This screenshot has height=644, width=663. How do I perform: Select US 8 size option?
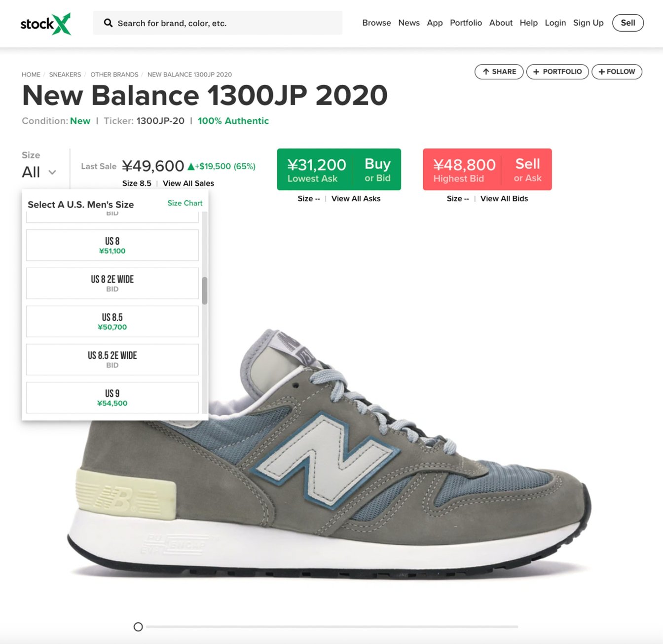pos(112,245)
